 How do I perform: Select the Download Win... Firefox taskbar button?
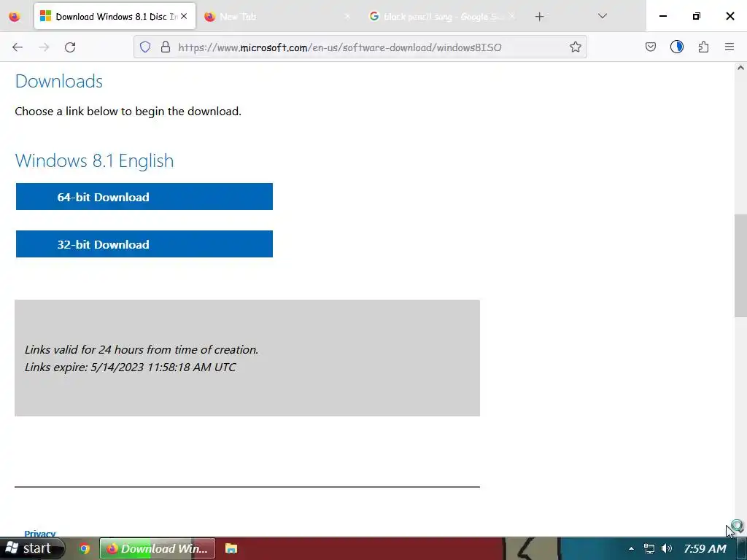tap(158, 548)
